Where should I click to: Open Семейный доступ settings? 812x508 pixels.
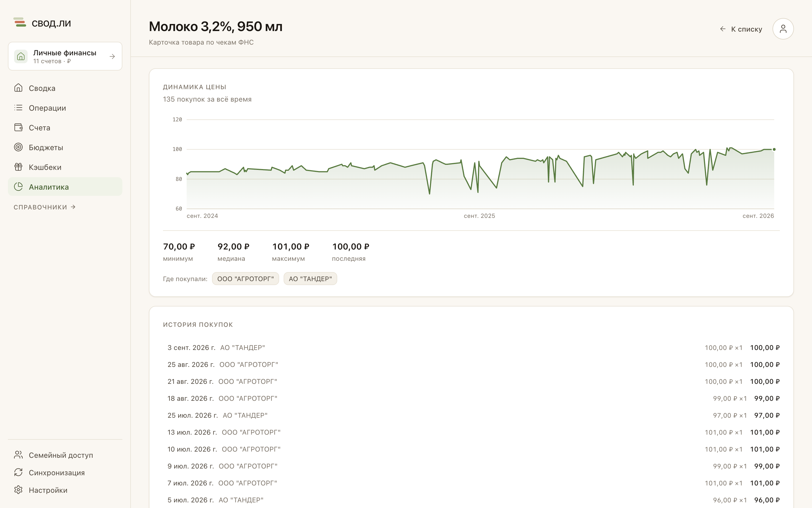point(65,455)
